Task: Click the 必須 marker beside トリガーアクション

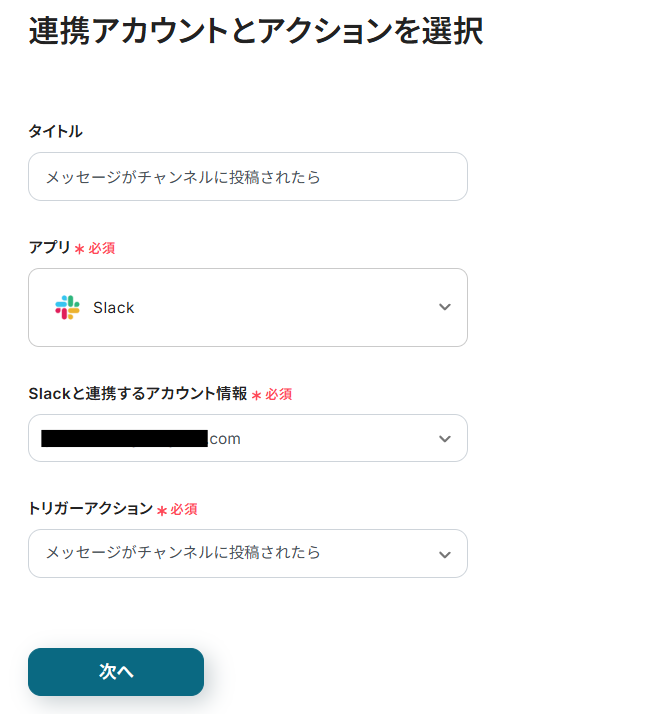Action: [184, 510]
